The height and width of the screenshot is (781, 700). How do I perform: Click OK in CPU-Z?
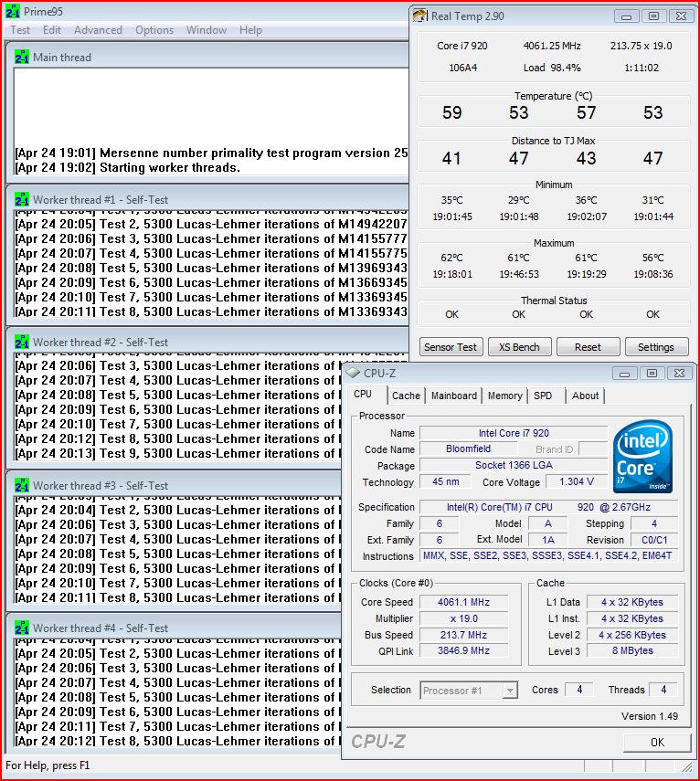click(x=657, y=742)
